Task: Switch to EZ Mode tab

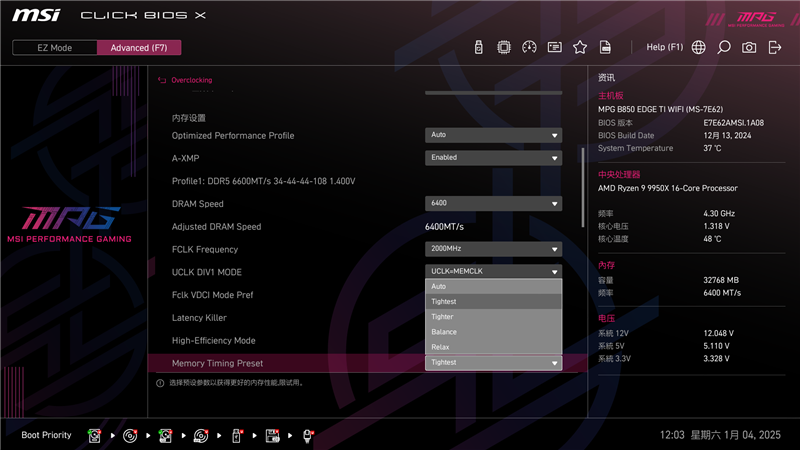Action: click(x=55, y=47)
